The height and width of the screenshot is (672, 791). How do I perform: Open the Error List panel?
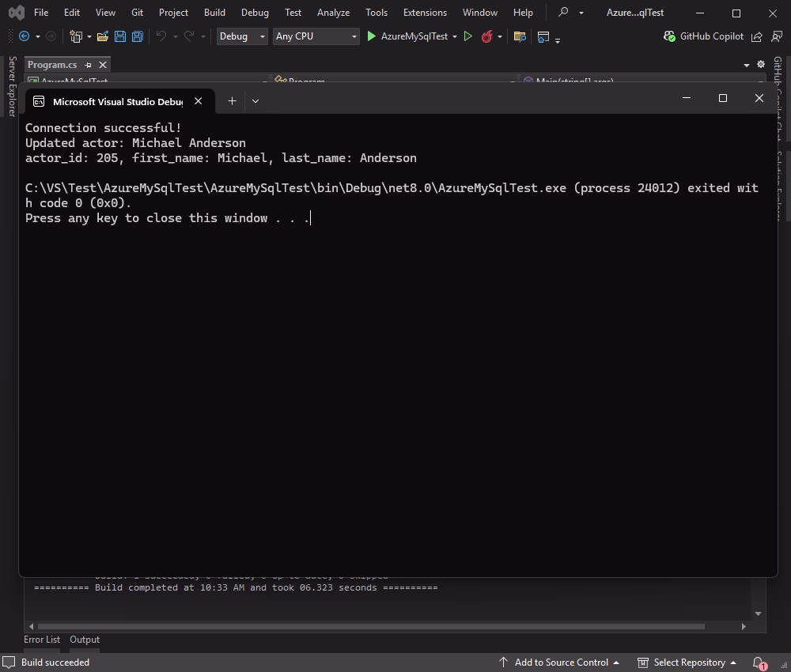(42, 639)
